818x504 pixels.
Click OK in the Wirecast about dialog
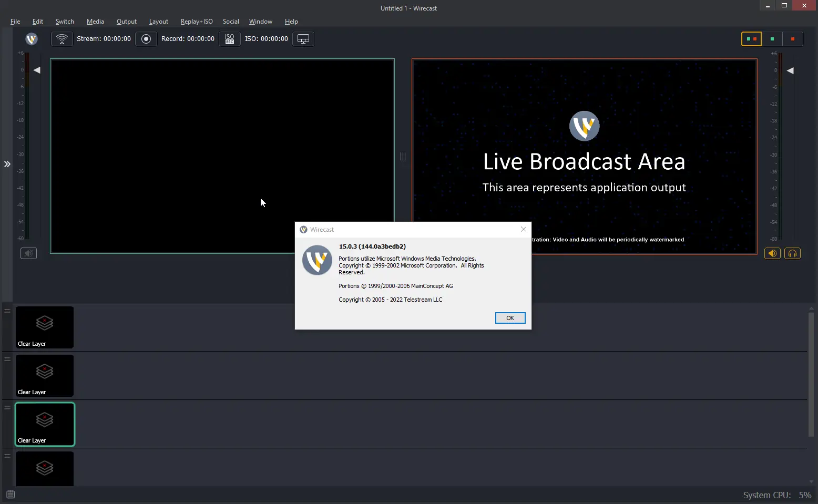(510, 318)
